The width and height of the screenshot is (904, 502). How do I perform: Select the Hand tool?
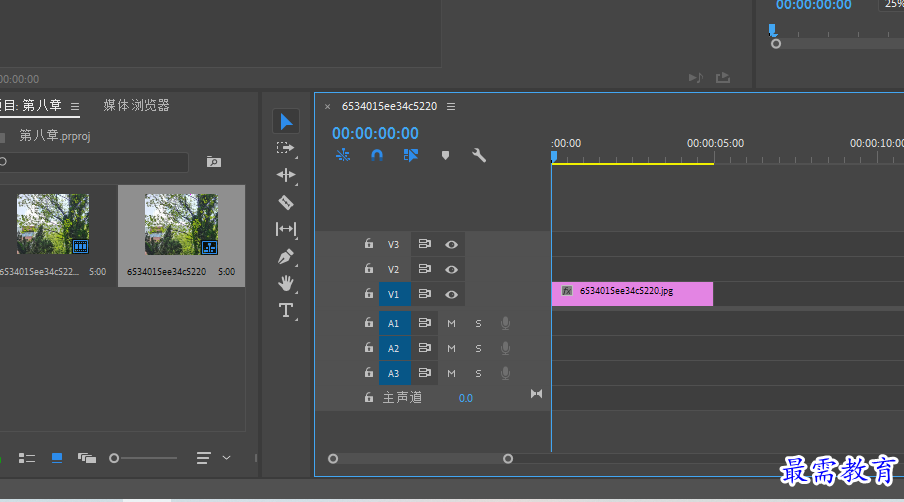pos(286,283)
